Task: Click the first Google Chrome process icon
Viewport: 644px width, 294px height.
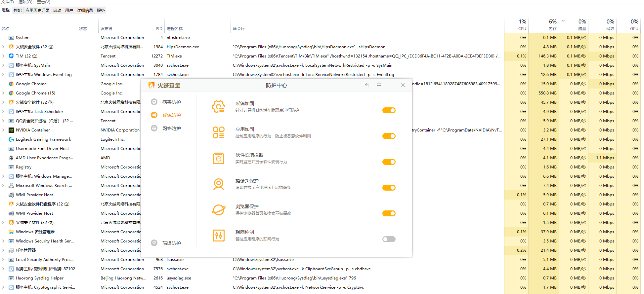Action: pyautogui.click(x=11, y=84)
